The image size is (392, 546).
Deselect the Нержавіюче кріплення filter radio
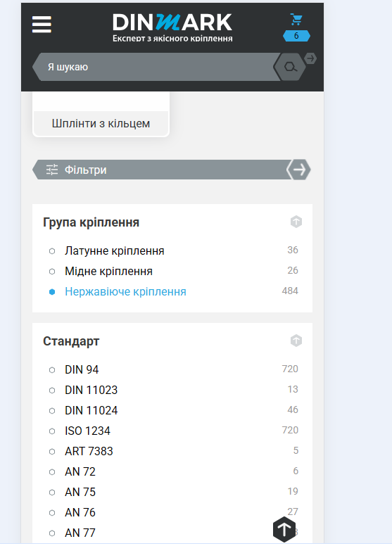coord(52,292)
